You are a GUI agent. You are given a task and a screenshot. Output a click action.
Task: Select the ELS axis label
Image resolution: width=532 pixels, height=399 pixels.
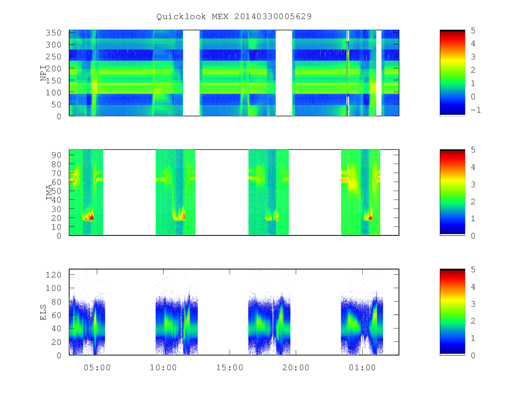[43, 312]
